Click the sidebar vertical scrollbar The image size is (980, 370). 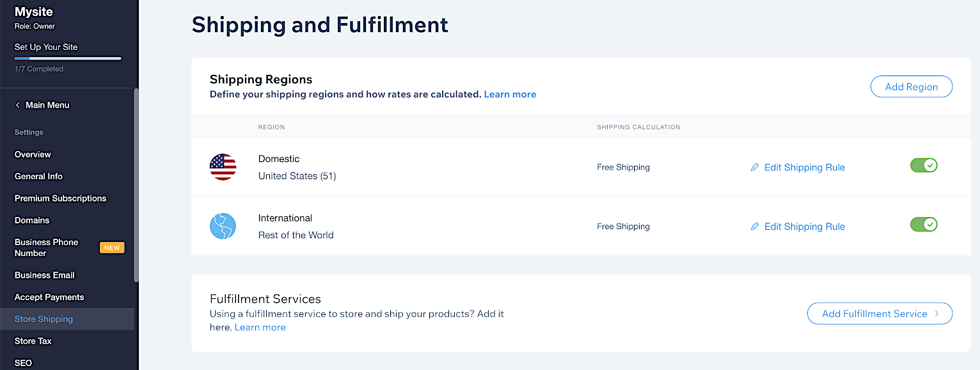tap(136, 186)
